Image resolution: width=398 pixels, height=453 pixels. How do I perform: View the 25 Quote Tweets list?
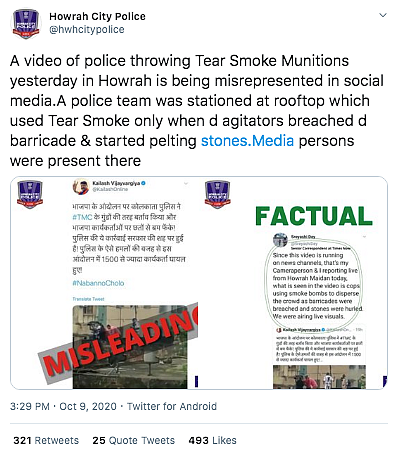pos(134,440)
